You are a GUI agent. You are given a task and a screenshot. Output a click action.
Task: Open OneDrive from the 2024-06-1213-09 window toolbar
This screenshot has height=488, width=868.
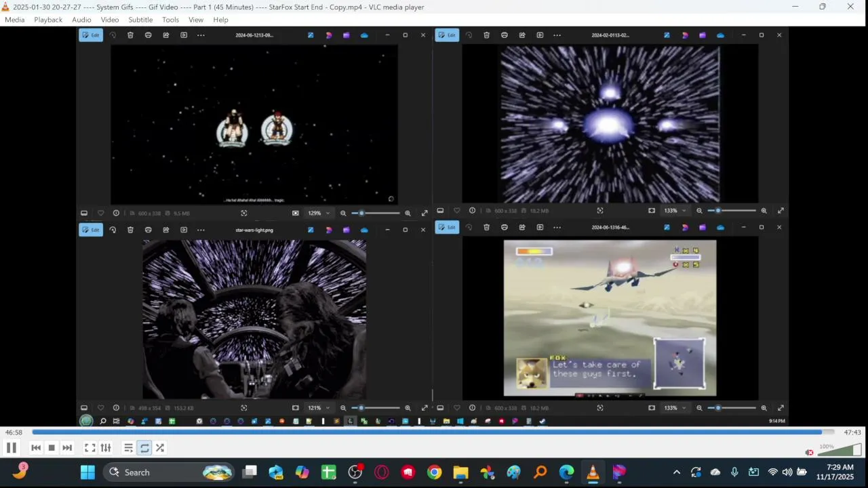(364, 35)
